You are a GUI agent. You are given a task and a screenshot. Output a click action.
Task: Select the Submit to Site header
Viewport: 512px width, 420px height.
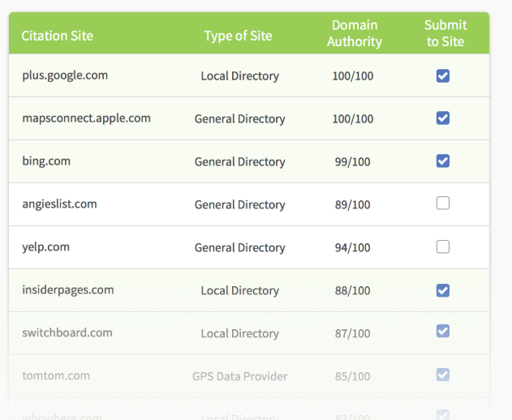tap(445, 33)
